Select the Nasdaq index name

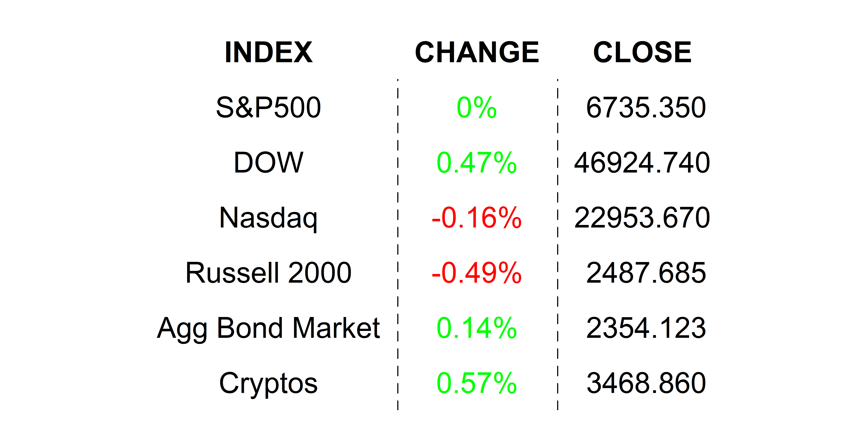coord(268,218)
